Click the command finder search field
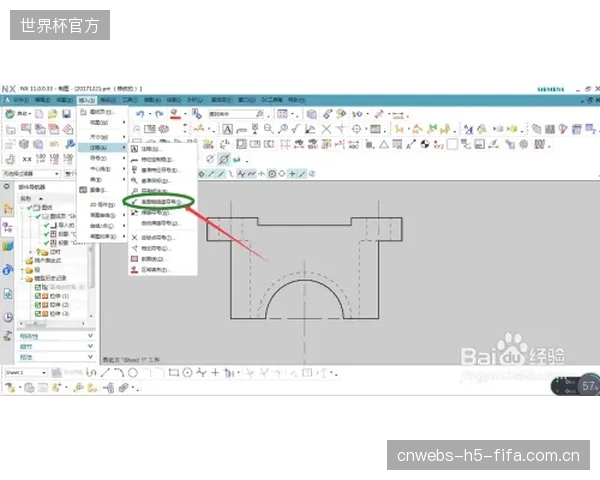 (236, 114)
